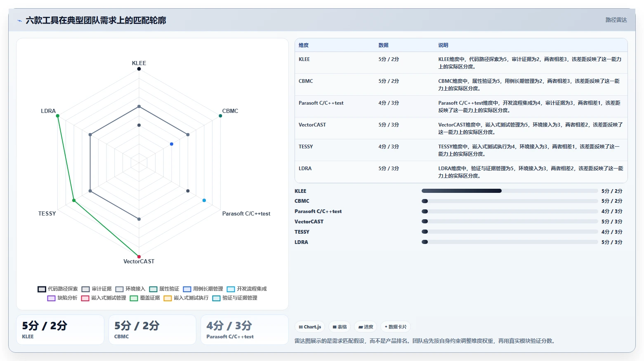Toggle the 环境接入 legend dataset
644x361 pixels.
click(130, 289)
